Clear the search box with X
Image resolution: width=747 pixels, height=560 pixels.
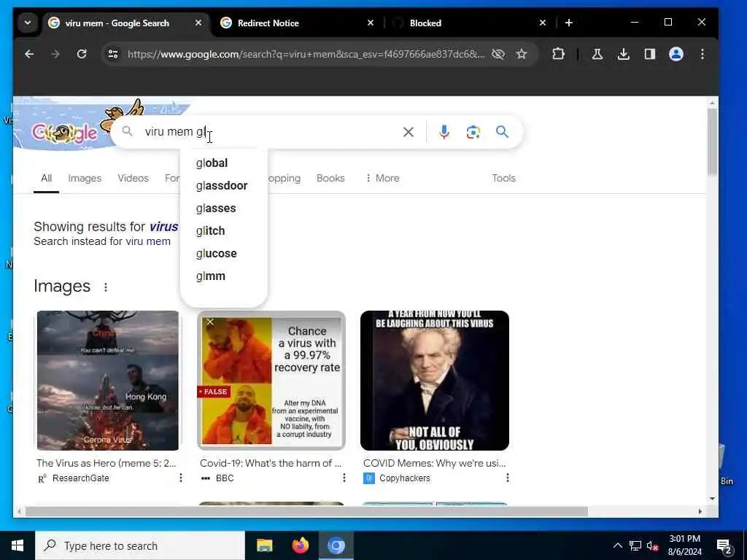(409, 132)
